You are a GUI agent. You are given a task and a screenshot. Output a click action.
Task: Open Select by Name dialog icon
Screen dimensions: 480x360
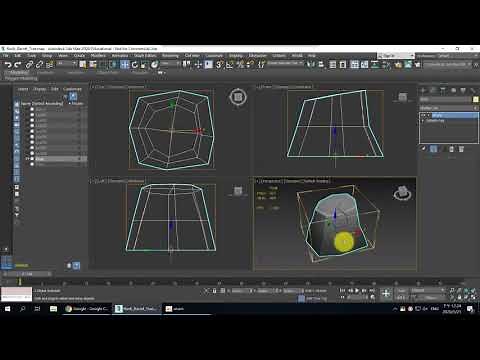click(x=93, y=65)
